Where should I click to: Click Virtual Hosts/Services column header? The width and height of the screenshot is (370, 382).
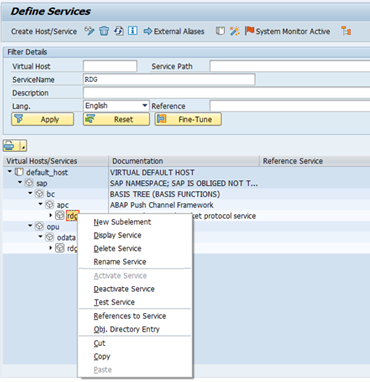tap(56, 161)
